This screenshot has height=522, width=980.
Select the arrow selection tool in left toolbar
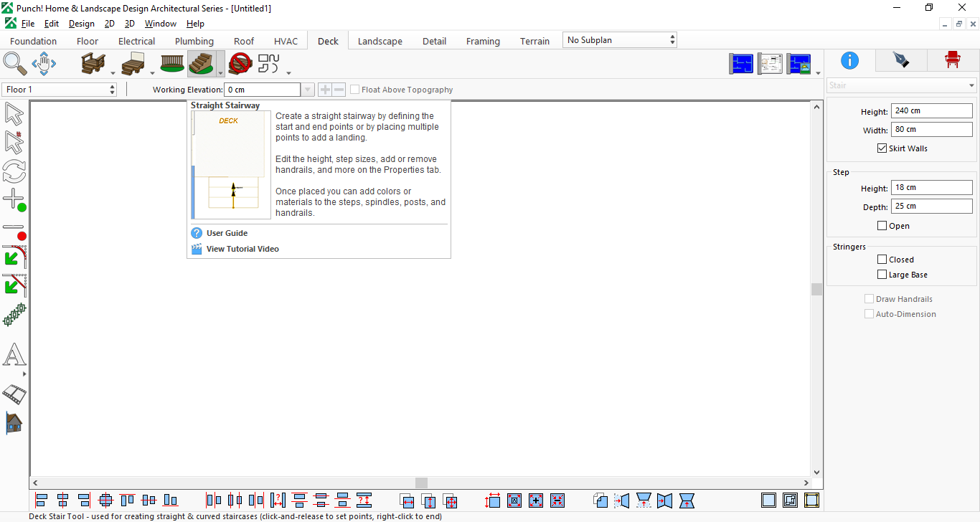14,113
